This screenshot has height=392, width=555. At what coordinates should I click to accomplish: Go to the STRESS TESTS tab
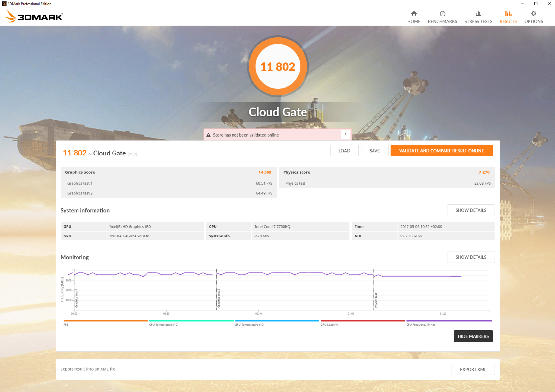pos(478,17)
